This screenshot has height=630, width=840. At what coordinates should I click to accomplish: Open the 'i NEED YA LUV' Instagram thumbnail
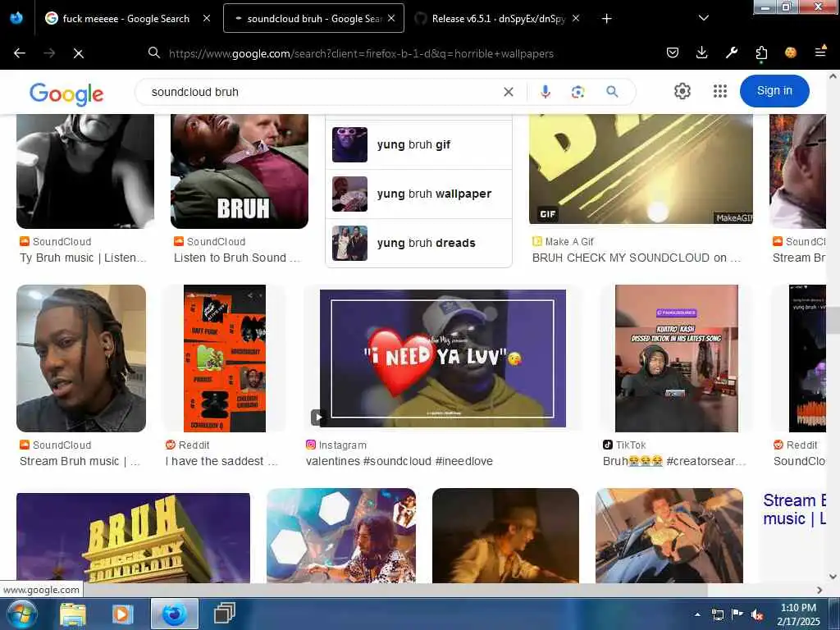coord(442,358)
